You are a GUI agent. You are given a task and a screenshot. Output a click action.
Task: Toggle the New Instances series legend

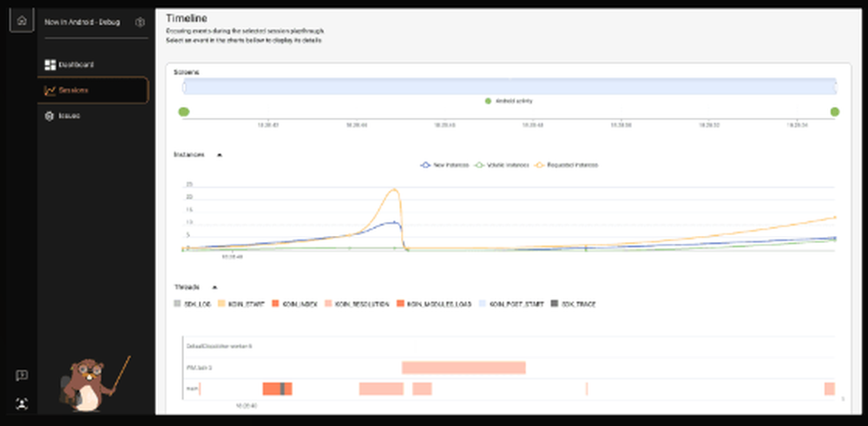click(444, 165)
